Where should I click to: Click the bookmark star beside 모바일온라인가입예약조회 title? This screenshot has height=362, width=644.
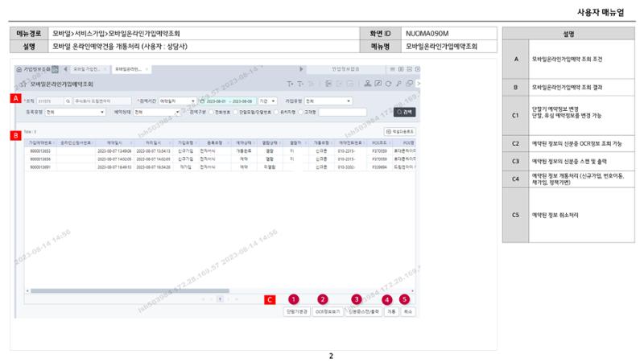tap(23, 84)
